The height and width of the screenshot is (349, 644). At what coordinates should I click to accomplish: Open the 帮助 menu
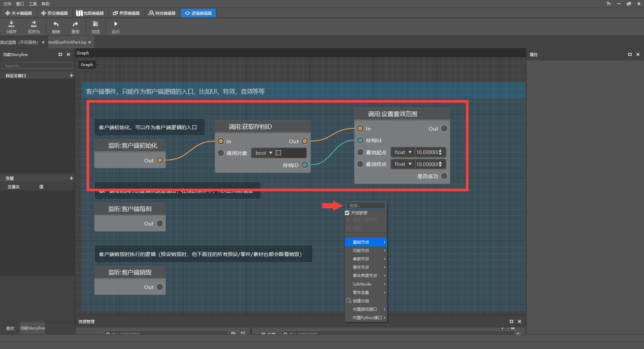coord(46,4)
